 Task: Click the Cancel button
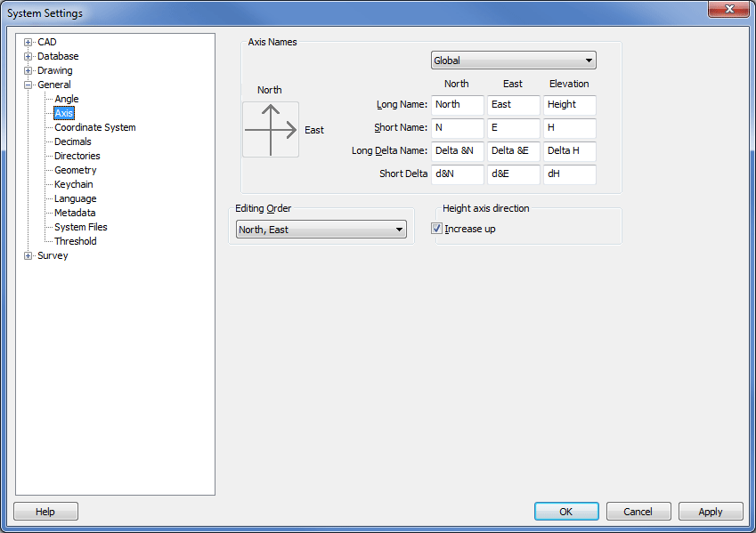click(638, 512)
